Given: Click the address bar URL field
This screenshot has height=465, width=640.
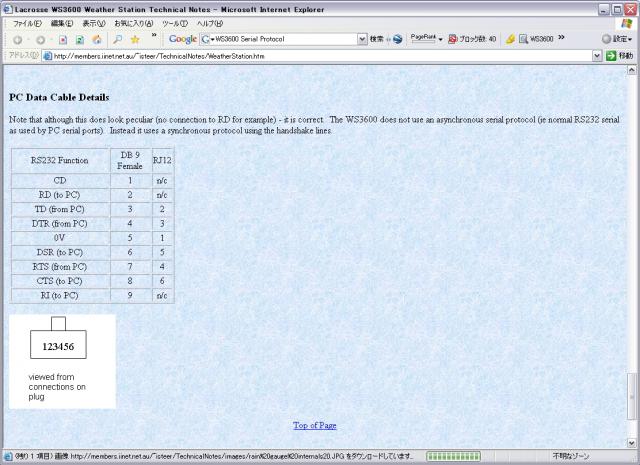Looking at the screenshot, I should [322, 56].
